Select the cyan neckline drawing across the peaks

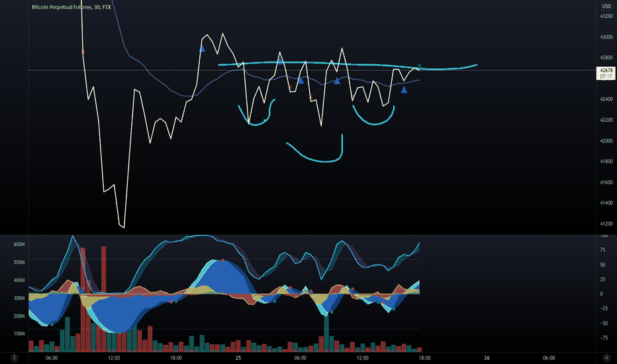pos(348,66)
